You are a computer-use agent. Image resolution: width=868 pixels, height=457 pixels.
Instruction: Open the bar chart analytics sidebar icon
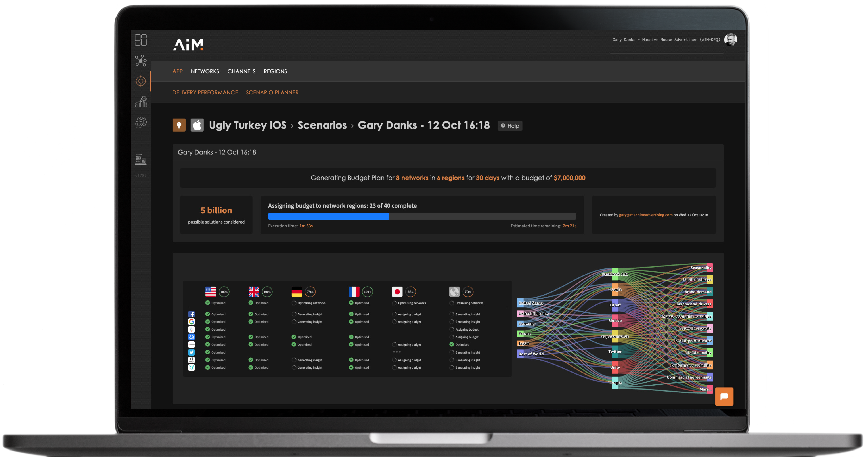(141, 102)
